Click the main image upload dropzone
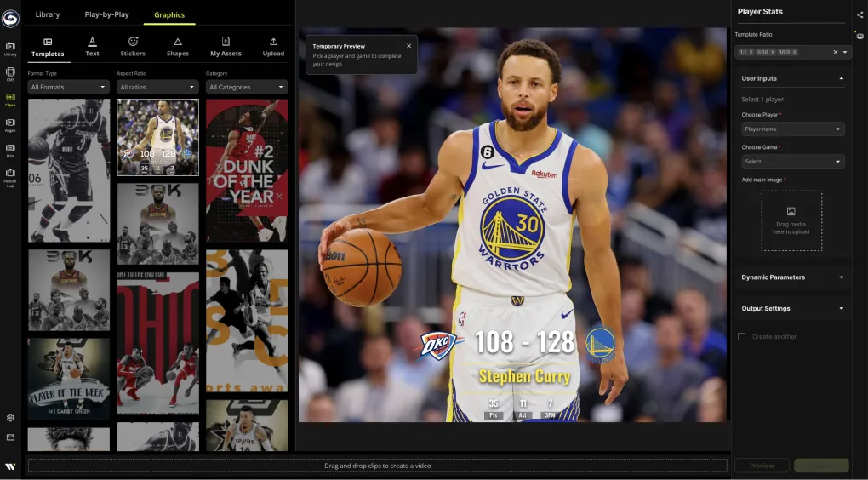This screenshot has height=480, width=868. click(x=791, y=221)
